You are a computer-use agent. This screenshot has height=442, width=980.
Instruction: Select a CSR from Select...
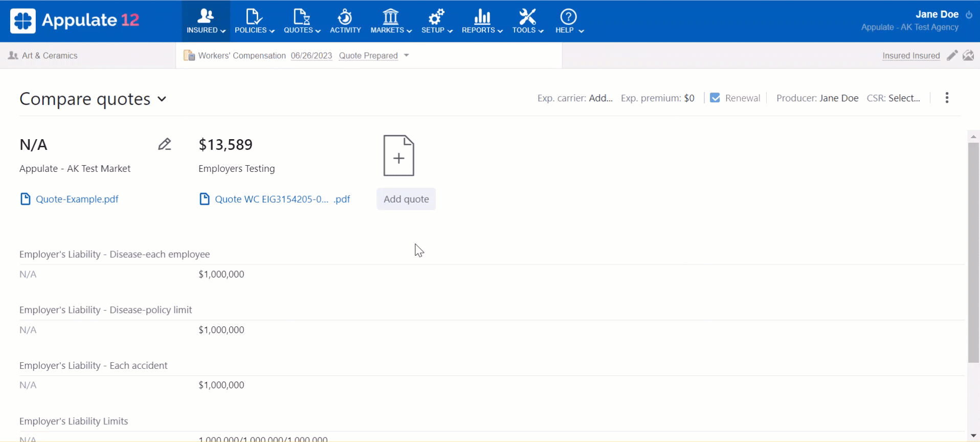pyautogui.click(x=904, y=98)
